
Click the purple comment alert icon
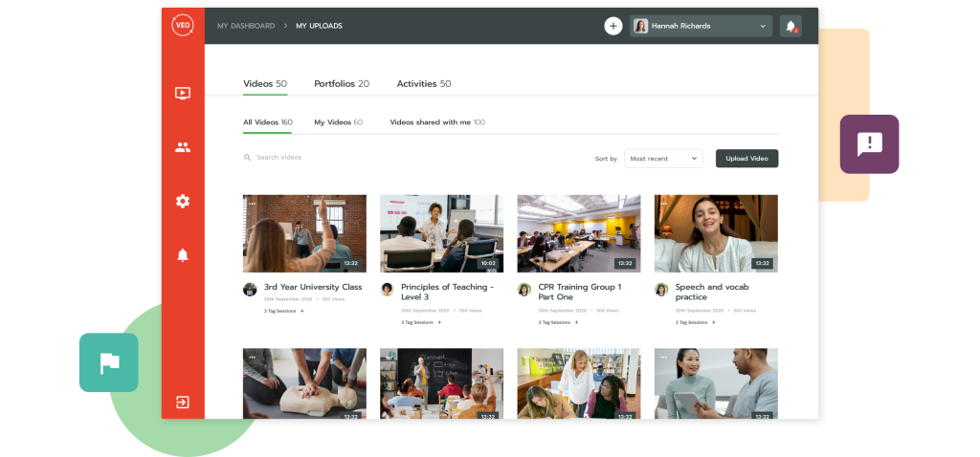click(869, 144)
